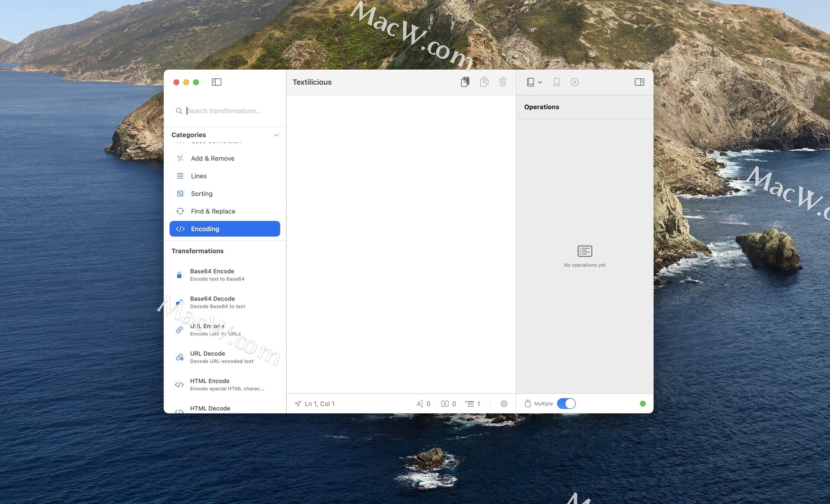Open editor settings gear icon
The image size is (830, 504).
pyautogui.click(x=504, y=404)
